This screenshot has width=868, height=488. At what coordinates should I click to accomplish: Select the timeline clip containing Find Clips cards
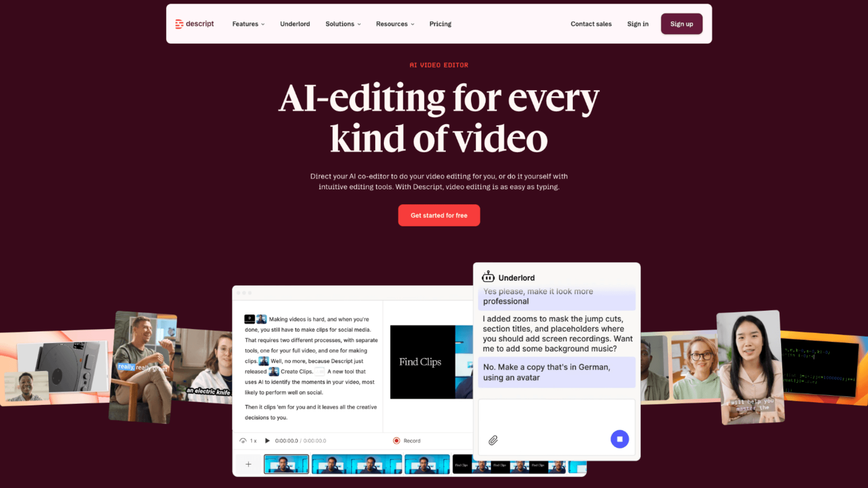click(509, 464)
